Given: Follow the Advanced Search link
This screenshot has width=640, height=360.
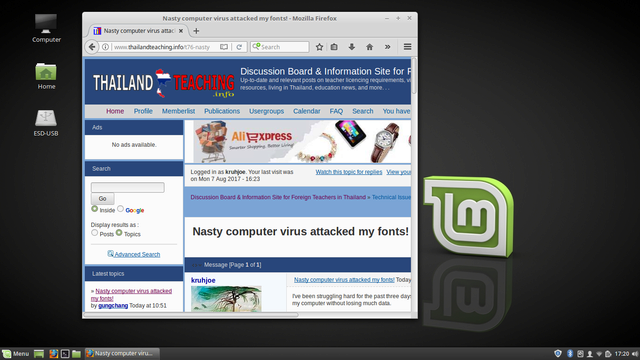Looking at the screenshot, I should pos(137,254).
